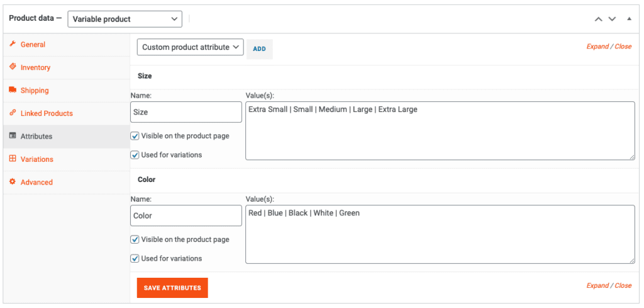Click the top Expand link
The width and height of the screenshot is (644, 308).
point(597,47)
